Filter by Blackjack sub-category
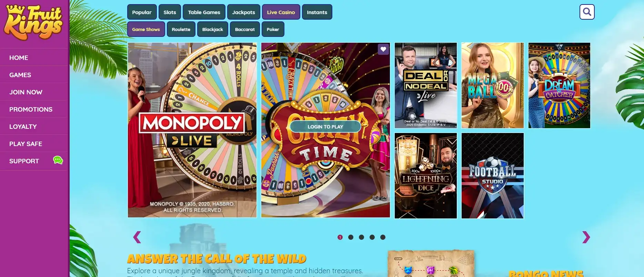Screen dimensions: 644x277 (x=212, y=29)
